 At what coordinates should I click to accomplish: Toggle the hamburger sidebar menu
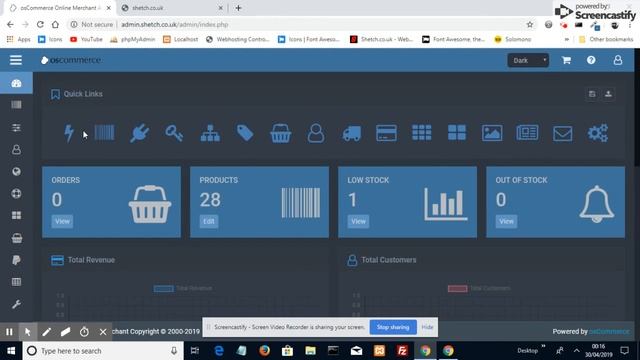coord(16,60)
